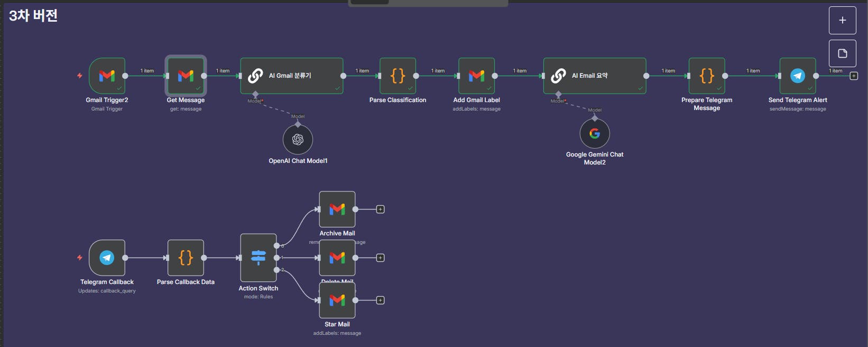
Task: Click '1 item' label after Gmail Trigger2
Action: [147, 70]
